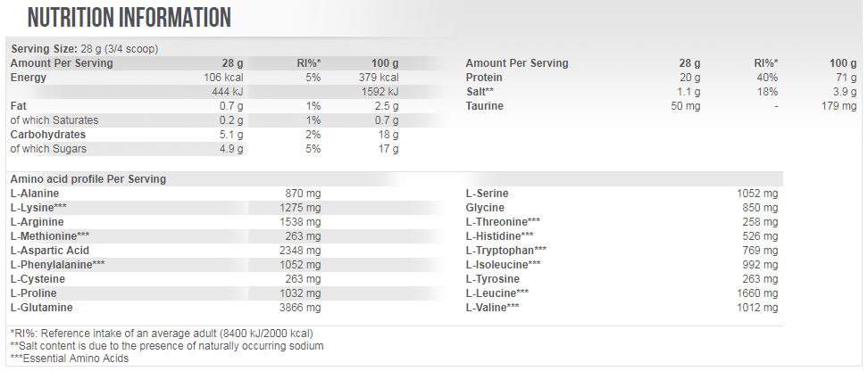Click 'Amino acid profile Per Serving' header

coord(88,179)
